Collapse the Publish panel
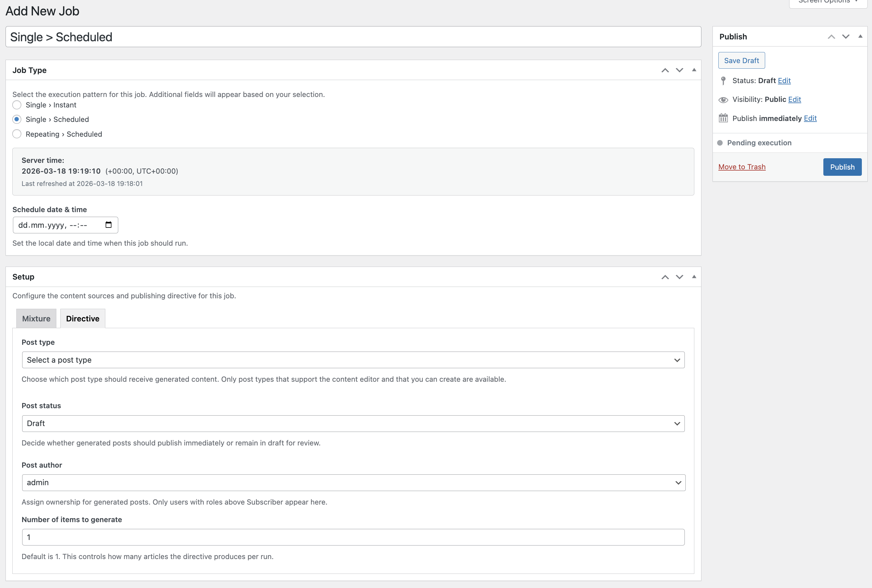This screenshot has height=588, width=872. point(860,36)
